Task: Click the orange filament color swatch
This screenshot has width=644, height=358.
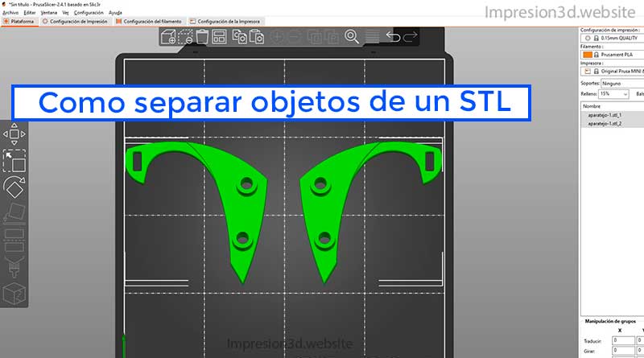Action: coord(588,55)
